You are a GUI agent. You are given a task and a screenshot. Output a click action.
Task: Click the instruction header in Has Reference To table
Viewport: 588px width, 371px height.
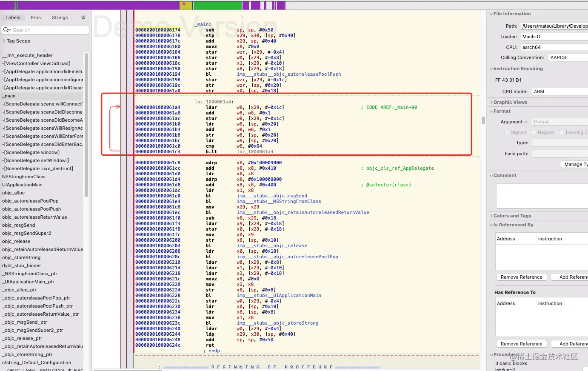[550, 303]
